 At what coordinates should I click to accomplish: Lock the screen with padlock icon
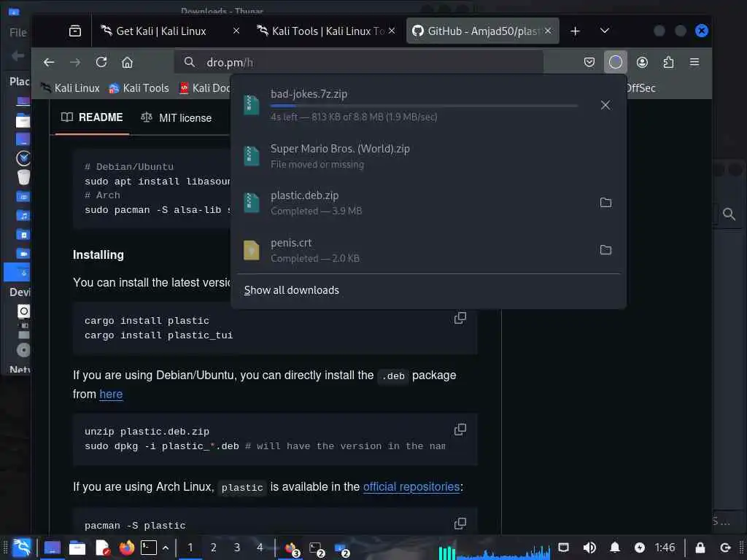point(700,548)
